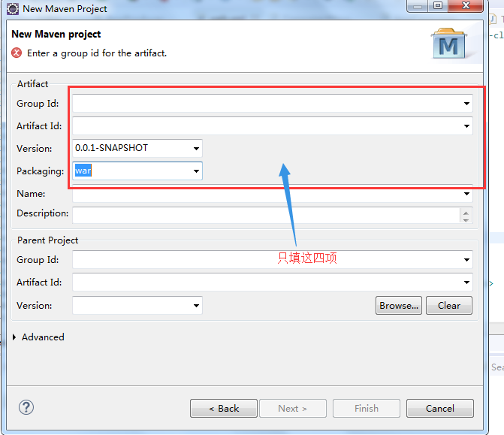Viewport: 504px width, 435px height.
Task: Click the Description up stepper arrow
Action: (x=466, y=213)
